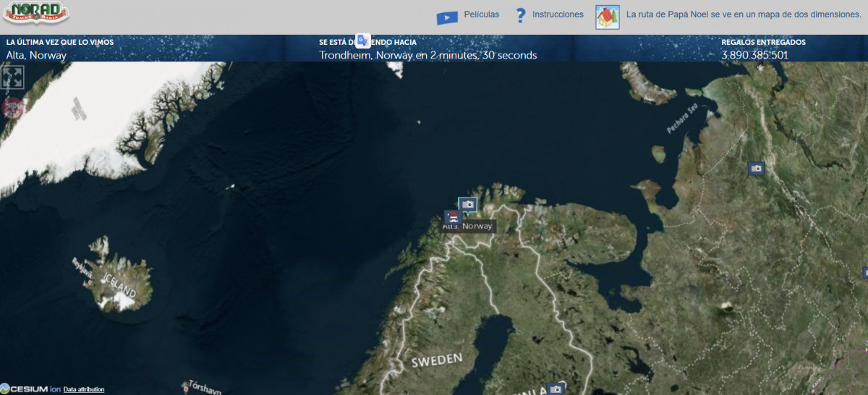The image size is (868, 395).
Task: Click the NORAD Tracks Santa logo
Action: point(36,13)
